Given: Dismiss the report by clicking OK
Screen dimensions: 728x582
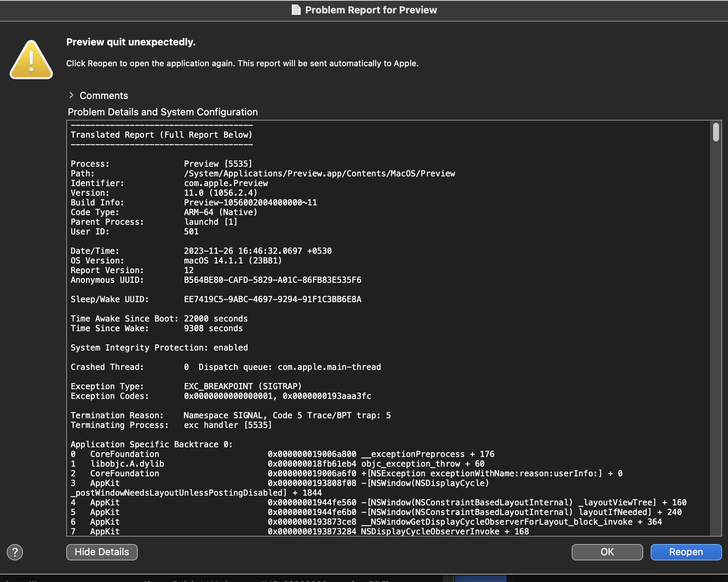Looking at the screenshot, I should [x=607, y=552].
